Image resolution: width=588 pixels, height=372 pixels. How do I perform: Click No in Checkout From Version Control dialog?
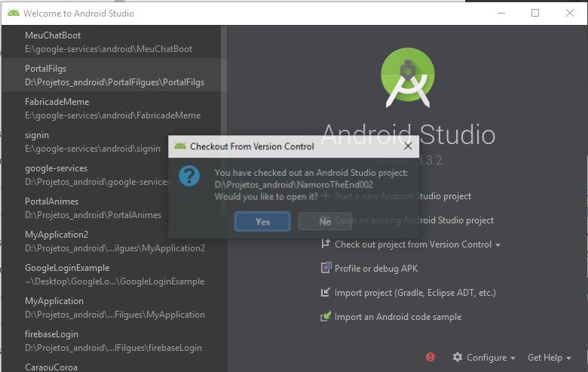[x=325, y=222]
